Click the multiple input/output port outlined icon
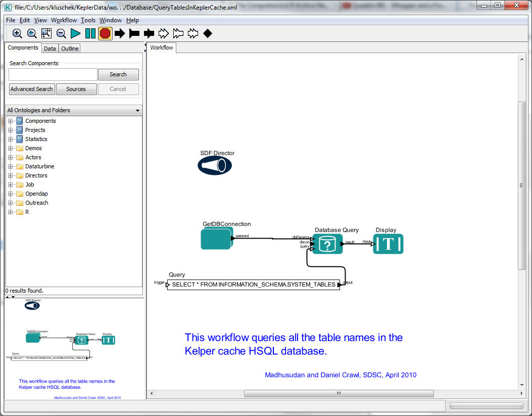532x416 pixels. 193,33
